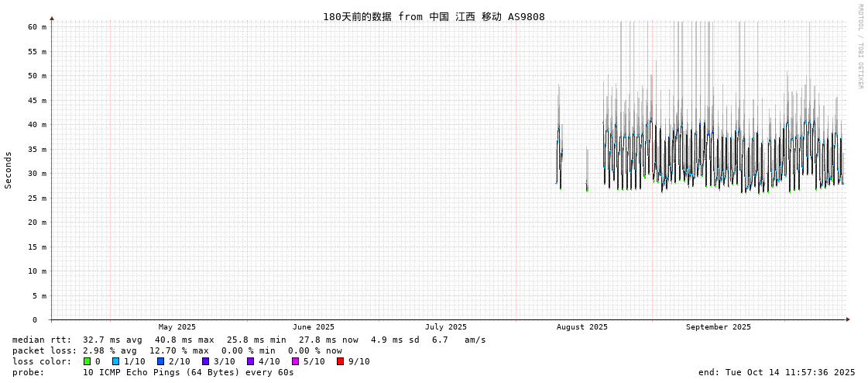Select the September 2025 x-axis label
Viewport: 868px width, 383px height.
point(719,327)
